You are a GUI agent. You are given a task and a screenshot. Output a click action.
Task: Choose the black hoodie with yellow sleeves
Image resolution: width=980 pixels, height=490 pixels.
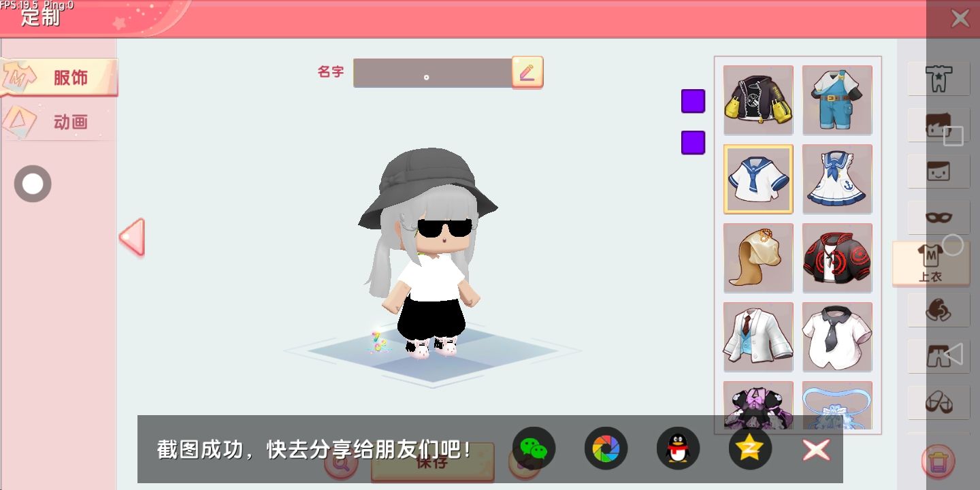click(x=758, y=100)
